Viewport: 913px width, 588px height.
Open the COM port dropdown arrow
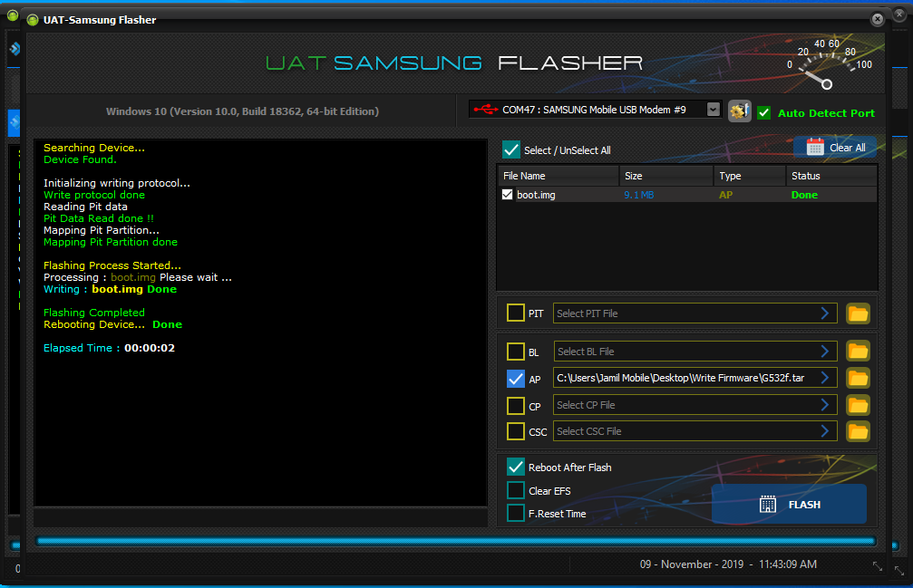pyautogui.click(x=713, y=110)
